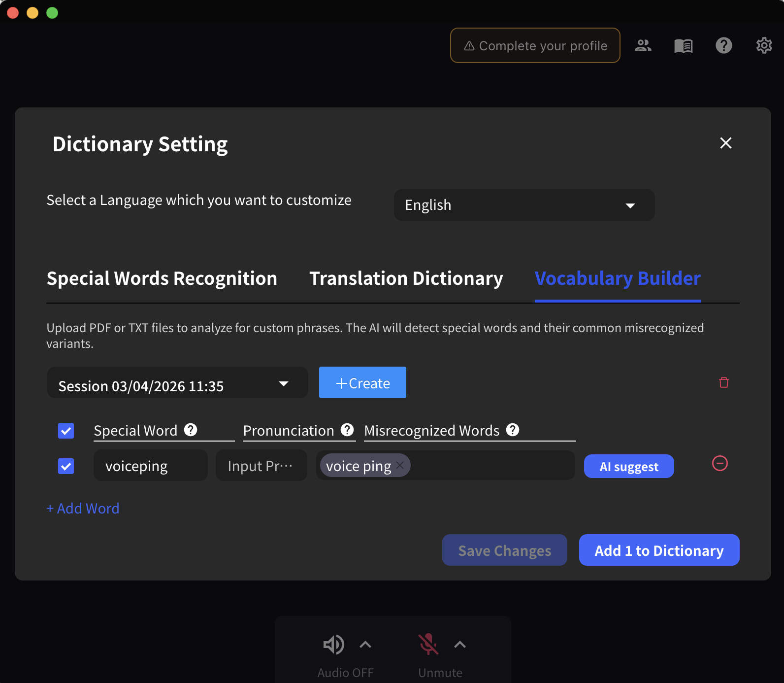Select the Vocabulary Builder tab
784x683 pixels.
[618, 278]
